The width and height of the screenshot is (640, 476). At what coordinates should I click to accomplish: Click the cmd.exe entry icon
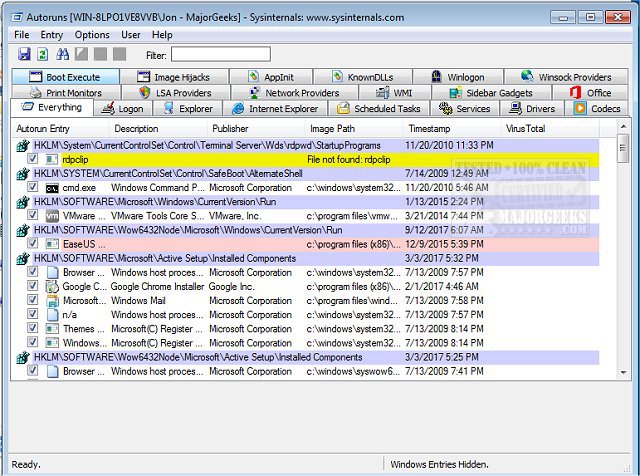tap(52, 187)
